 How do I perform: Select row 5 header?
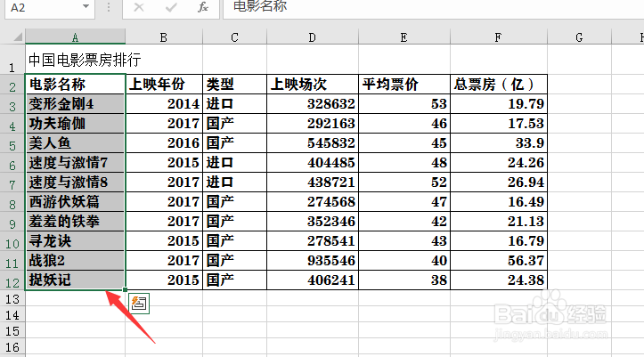(x=12, y=143)
